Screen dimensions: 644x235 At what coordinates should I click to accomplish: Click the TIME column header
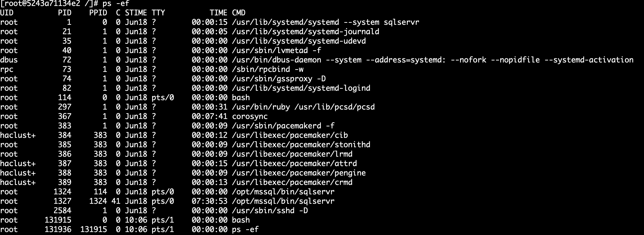218,13
